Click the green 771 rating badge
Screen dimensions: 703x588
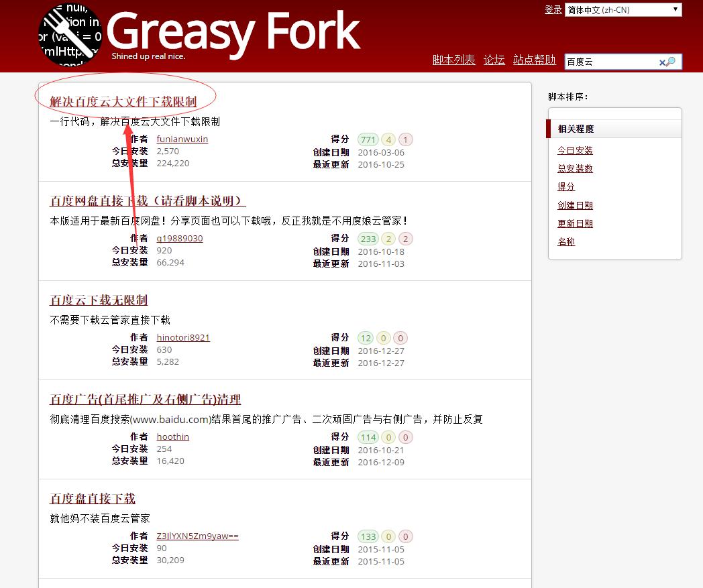click(x=368, y=139)
